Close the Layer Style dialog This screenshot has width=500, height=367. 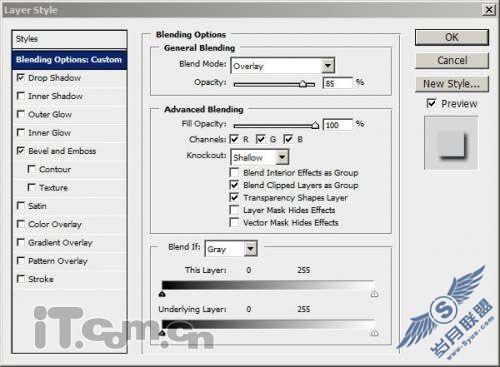click(x=489, y=10)
